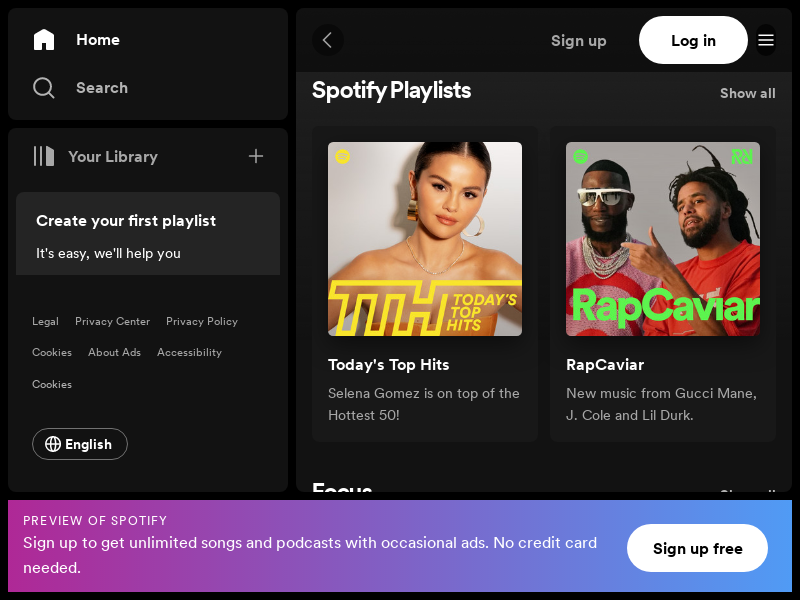Screen dimensions: 800x600
Task: Click the Home house icon
Action: pos(44,40)
